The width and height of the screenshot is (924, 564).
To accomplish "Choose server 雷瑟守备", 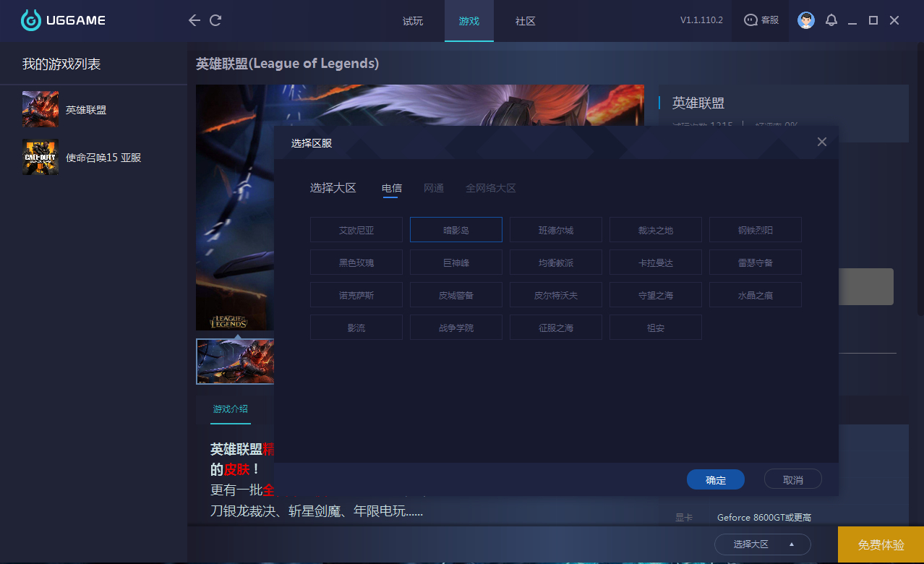I will pos(756,262).
